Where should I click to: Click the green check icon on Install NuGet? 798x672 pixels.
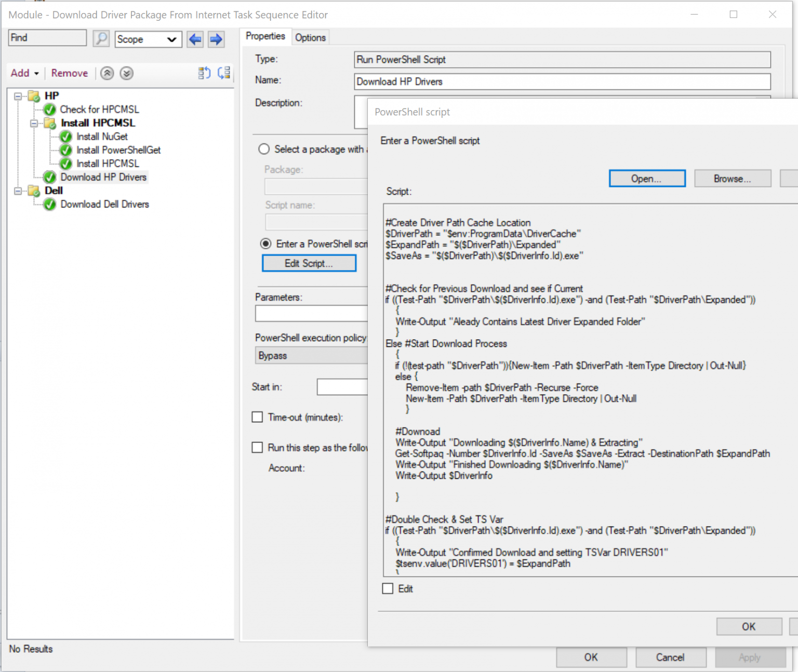coord(65,136)
